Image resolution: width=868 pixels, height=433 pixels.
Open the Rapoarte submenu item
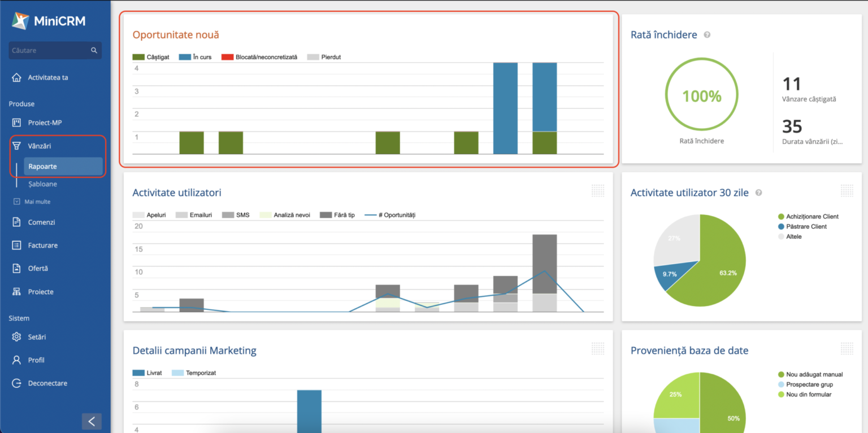point(42,167)
